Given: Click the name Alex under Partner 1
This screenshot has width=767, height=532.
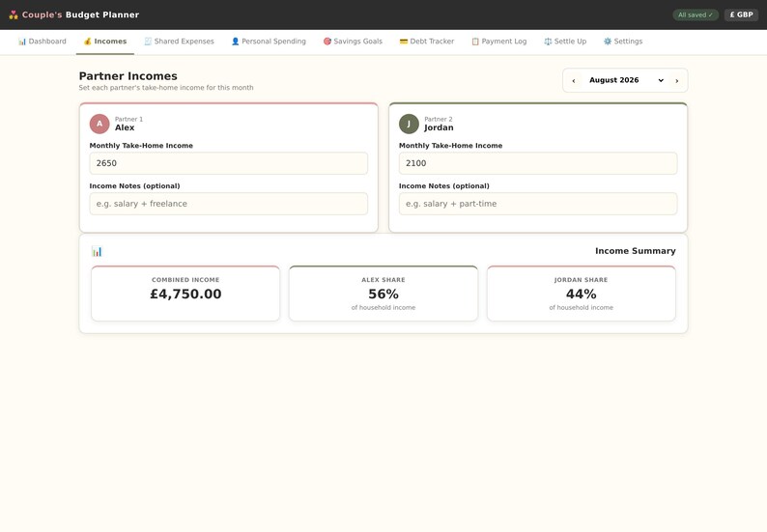Looking at the screenshot, I should point(125,127).
